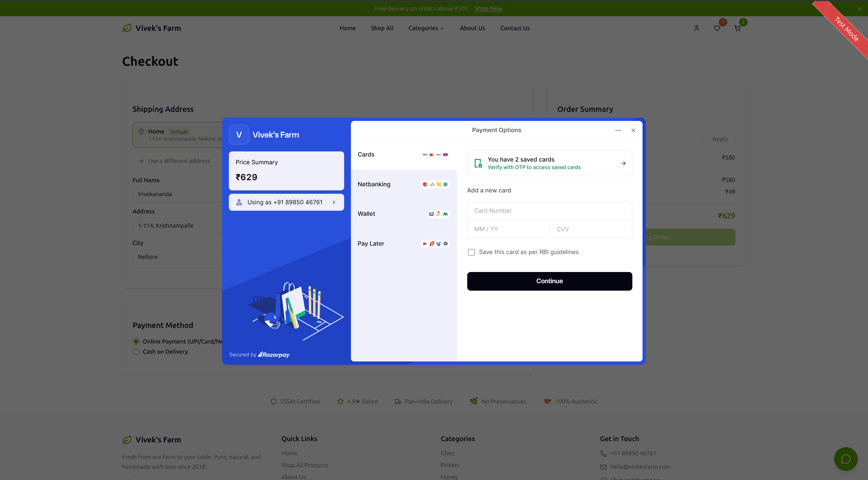This screenshot has height=480, width=868.
Task: Select the Cards payment tab
Action: pyautogui.click(x=403, y=154)
